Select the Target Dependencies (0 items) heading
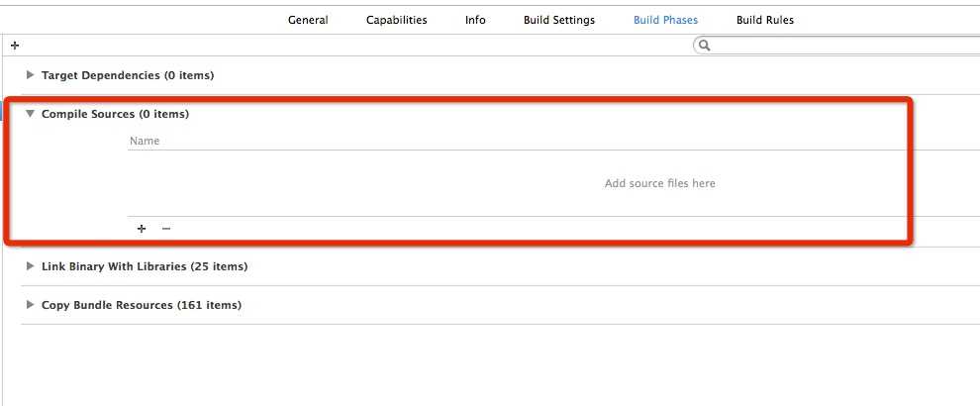Screen dimensions: 980x406 tap(128, 75)
